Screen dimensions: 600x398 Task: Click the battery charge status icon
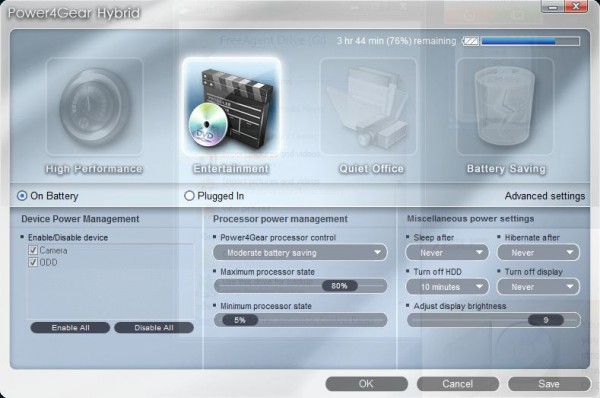470,41
